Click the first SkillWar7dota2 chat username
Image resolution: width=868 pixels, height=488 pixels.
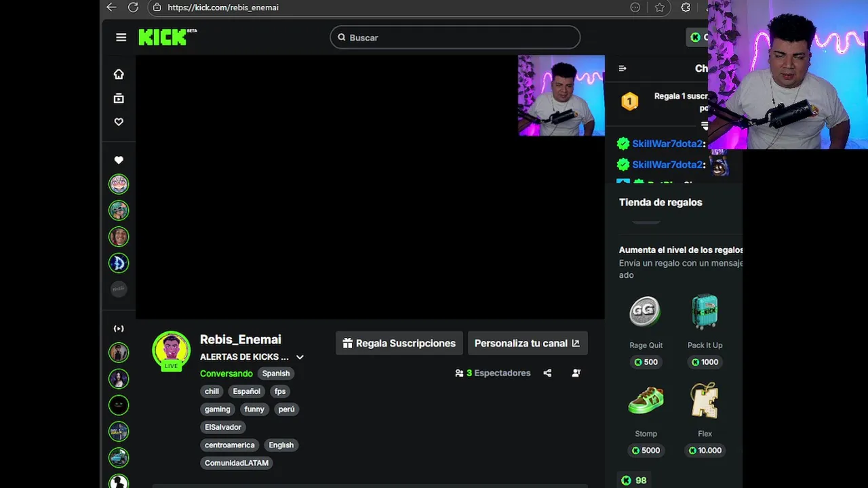667,144
